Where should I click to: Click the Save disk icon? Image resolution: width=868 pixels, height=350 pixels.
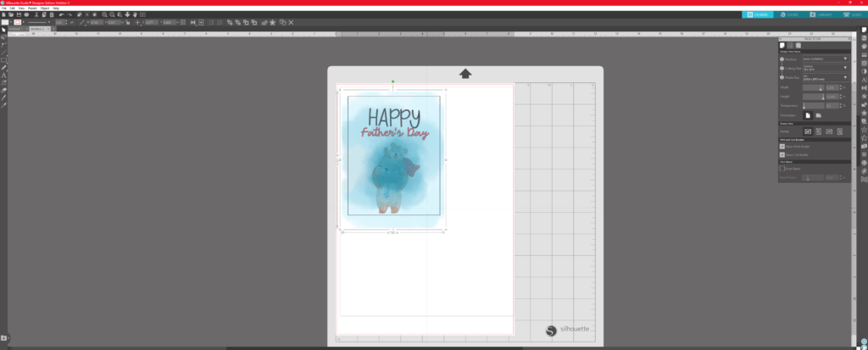19,14
